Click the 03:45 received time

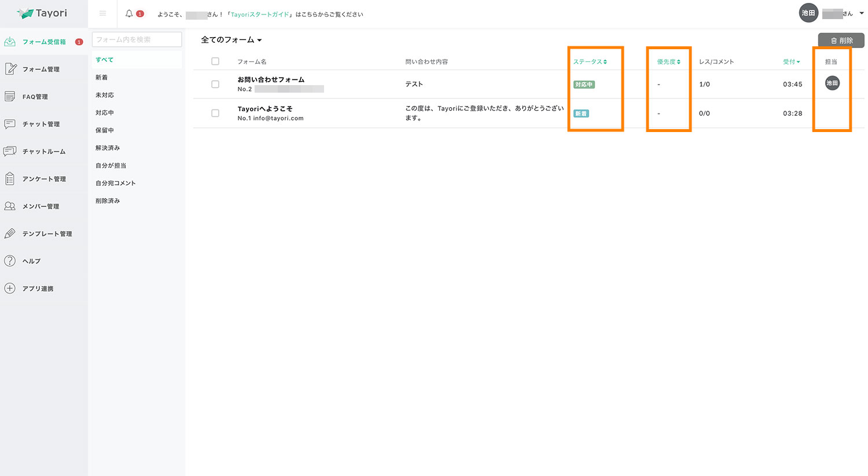(x=792, y=85)
